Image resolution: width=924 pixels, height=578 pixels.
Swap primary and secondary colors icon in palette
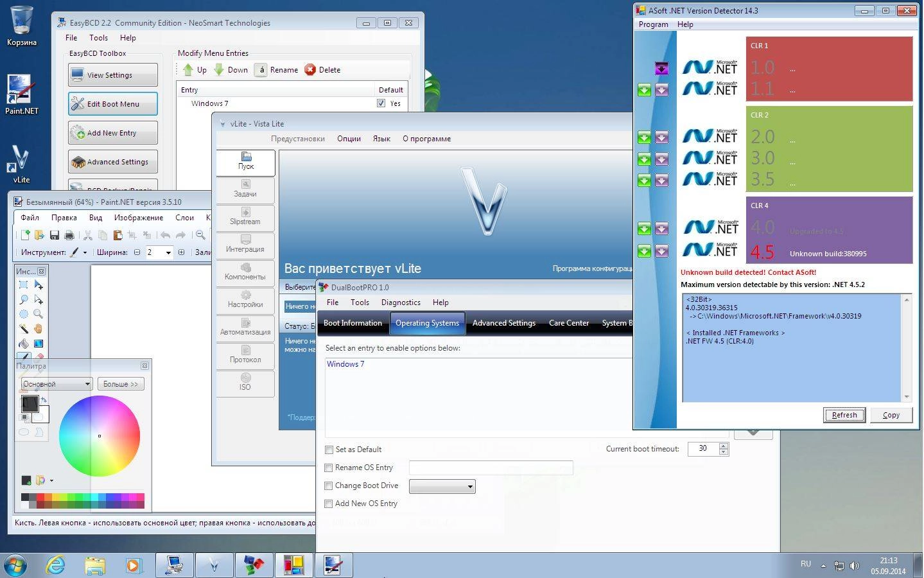pos(44,400)
